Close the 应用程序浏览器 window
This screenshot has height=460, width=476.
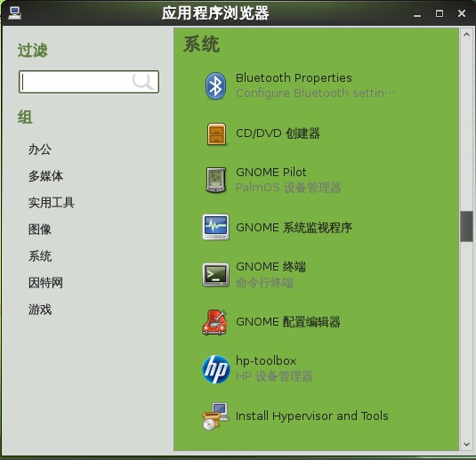pos(462,13)
